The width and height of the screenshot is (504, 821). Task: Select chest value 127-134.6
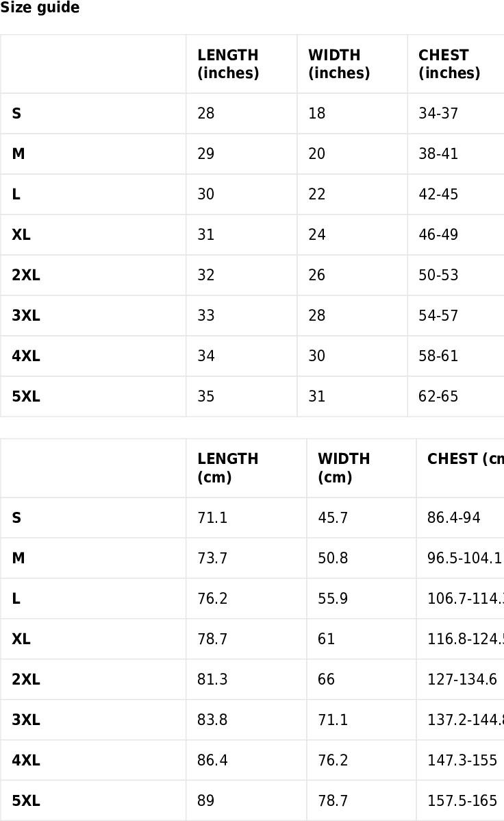pyautogui.click(x=462, y=679)
